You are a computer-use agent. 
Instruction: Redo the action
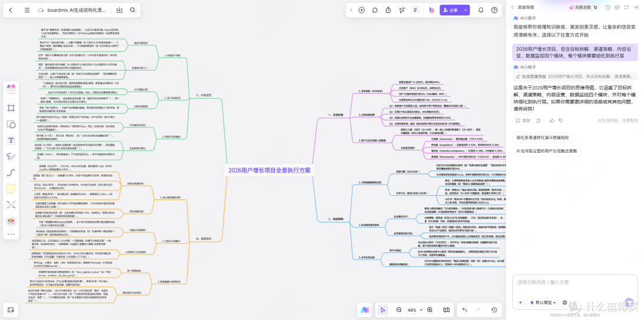[x=478, y=310]
